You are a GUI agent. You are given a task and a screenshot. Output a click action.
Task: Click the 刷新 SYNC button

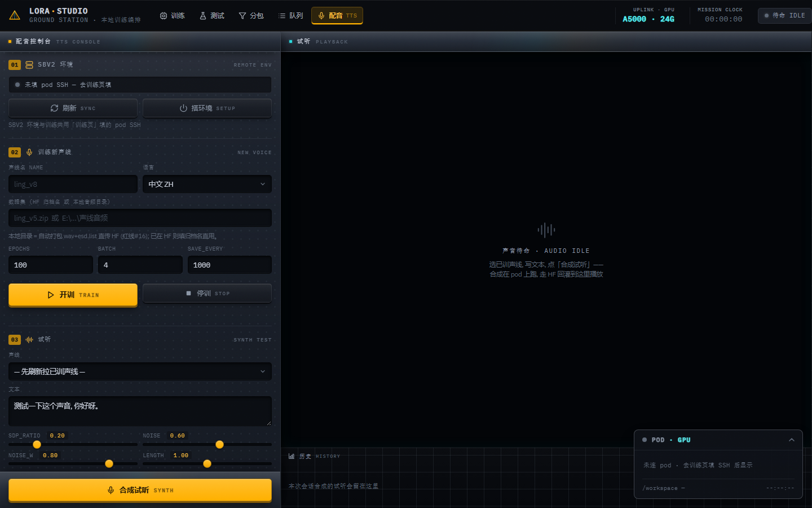(x=73, y=108)
